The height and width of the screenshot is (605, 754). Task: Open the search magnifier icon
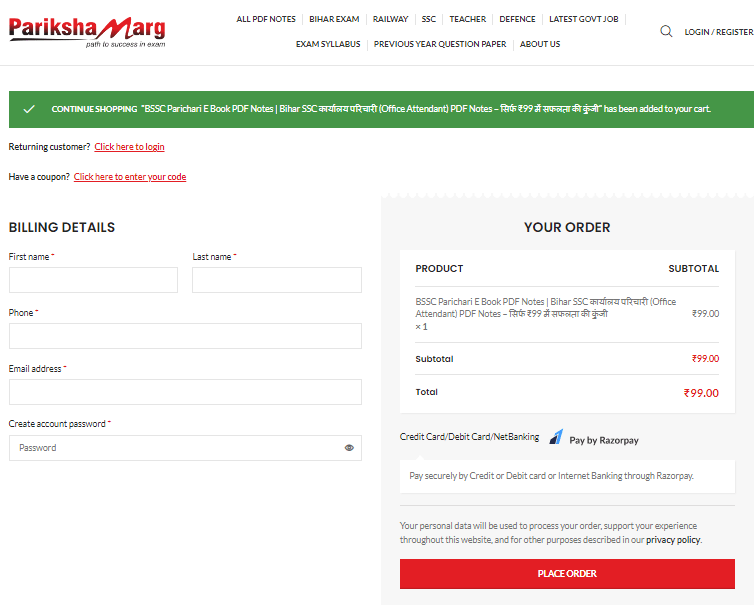pyautogui.click(x=666, y=32)
